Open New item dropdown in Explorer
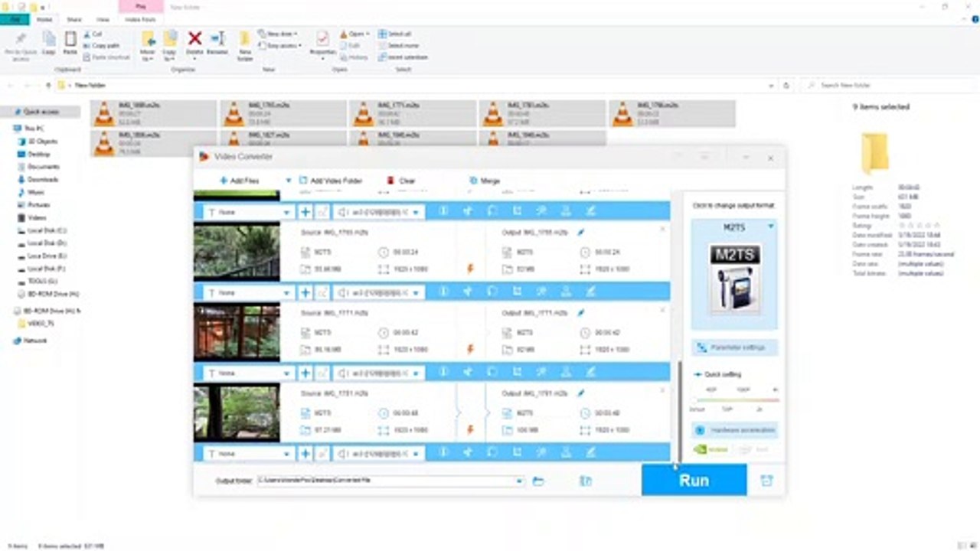The height and width of the screenshot is (551, 980). tap(278, 34)
